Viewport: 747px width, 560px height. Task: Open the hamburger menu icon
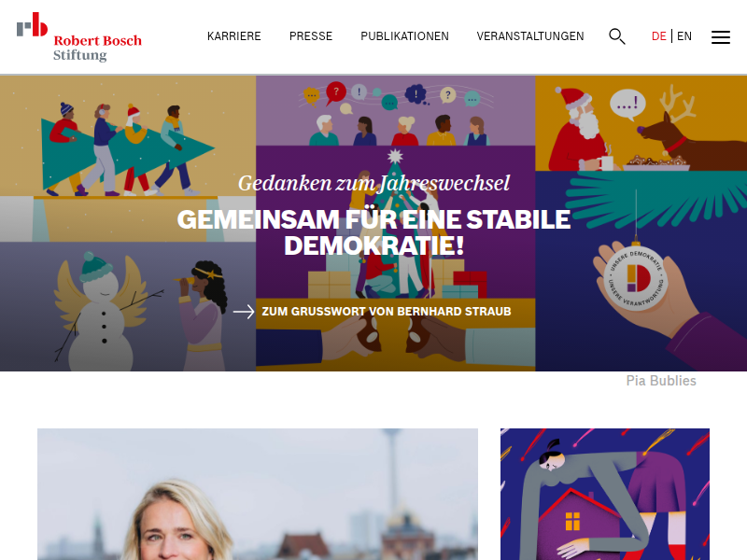click(x=720, y=37)
